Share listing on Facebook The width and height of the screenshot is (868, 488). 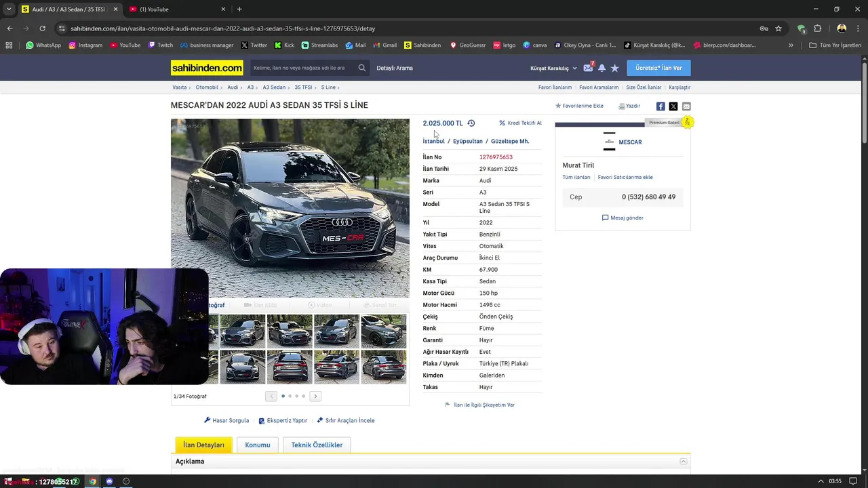pos(660,106)
